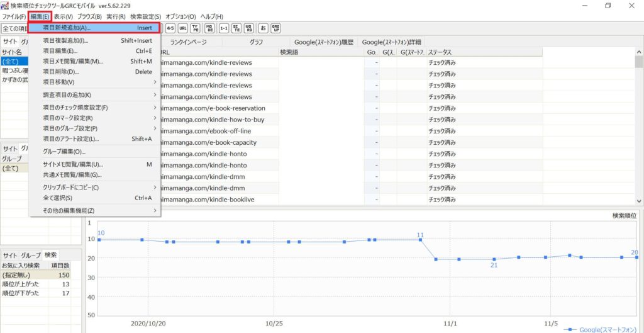Click チェック済み status in kindle-booklive row
The image size is (644, 333).
[x=442, y=200]
